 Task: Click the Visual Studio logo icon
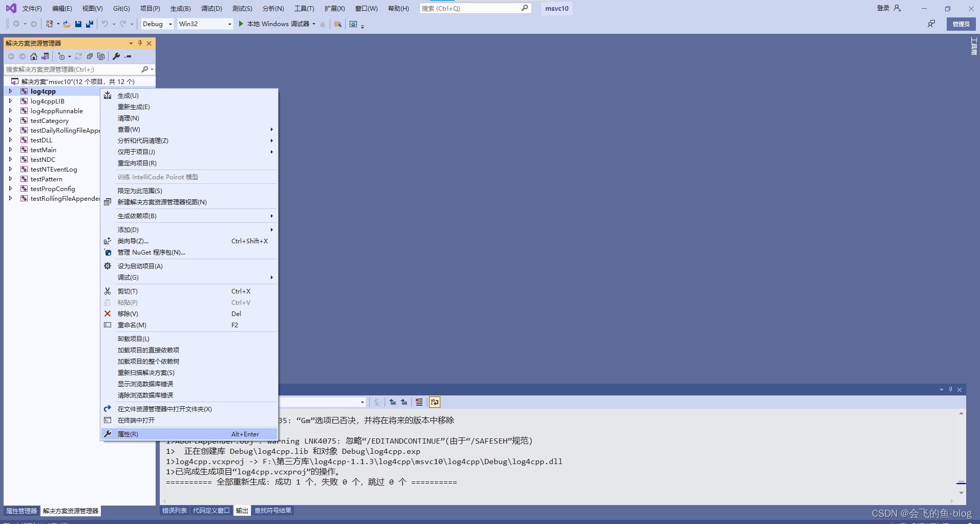tap(11, 8)
